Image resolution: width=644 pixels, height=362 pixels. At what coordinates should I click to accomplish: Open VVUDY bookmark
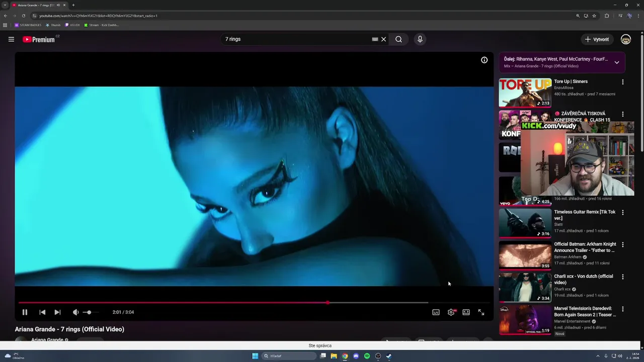[x=72, y=25]
